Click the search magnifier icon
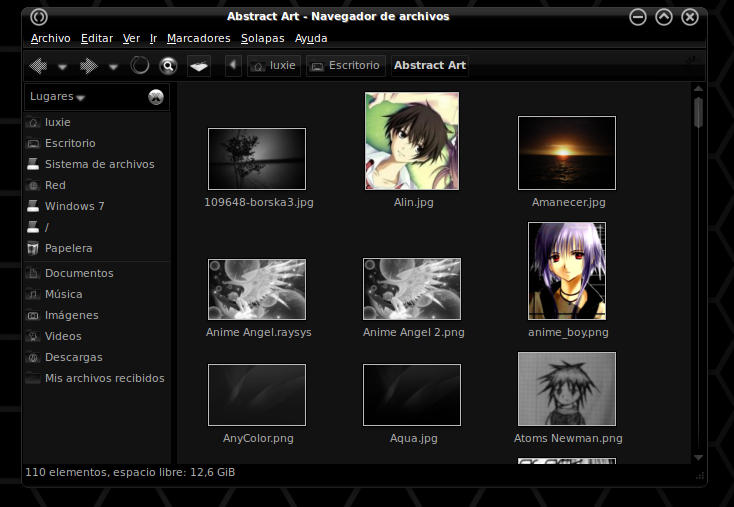 coord(168,66)
